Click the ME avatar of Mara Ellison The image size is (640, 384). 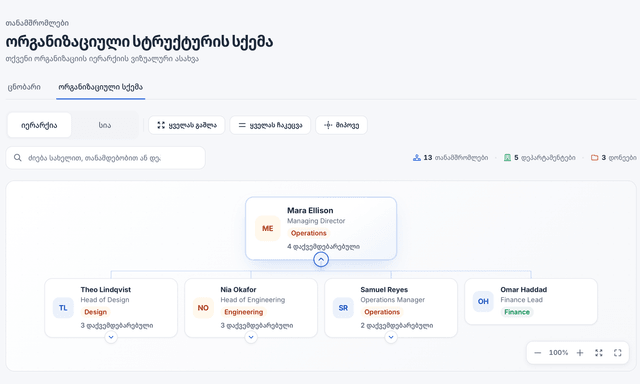[x=268, y=229]
